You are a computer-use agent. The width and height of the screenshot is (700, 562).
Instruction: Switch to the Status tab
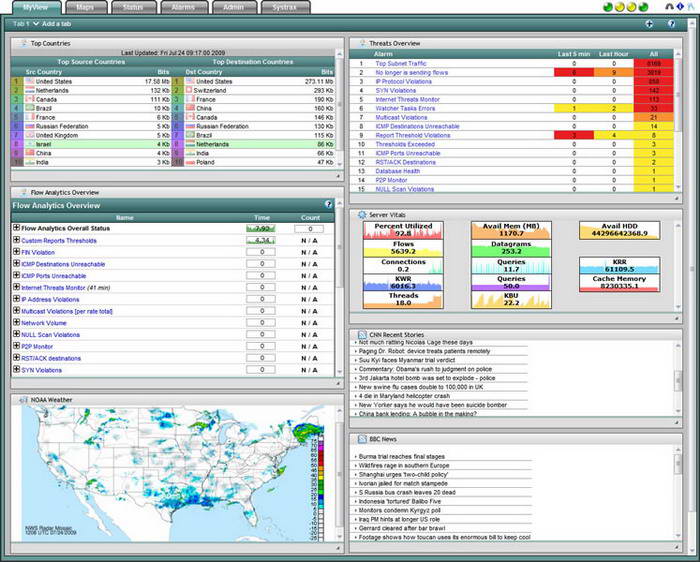tap(134, 8)
